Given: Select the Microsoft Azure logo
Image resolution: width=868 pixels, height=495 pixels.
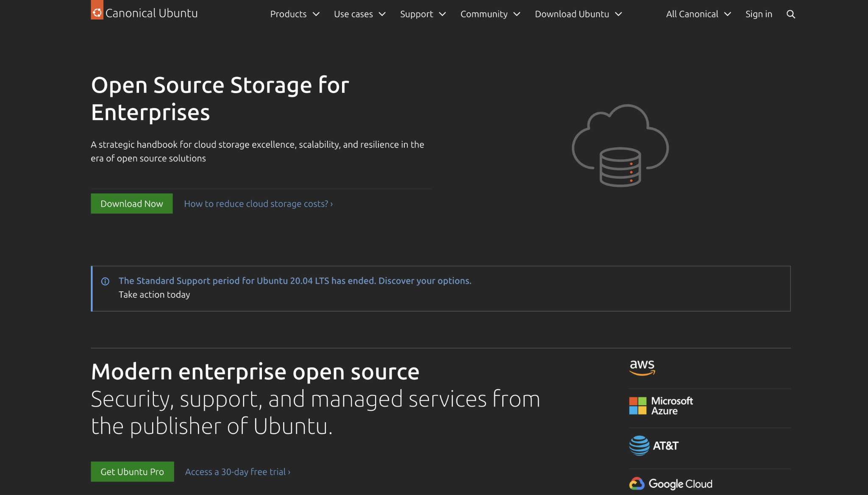Looking at the screenshot, I should coord(661,405).
